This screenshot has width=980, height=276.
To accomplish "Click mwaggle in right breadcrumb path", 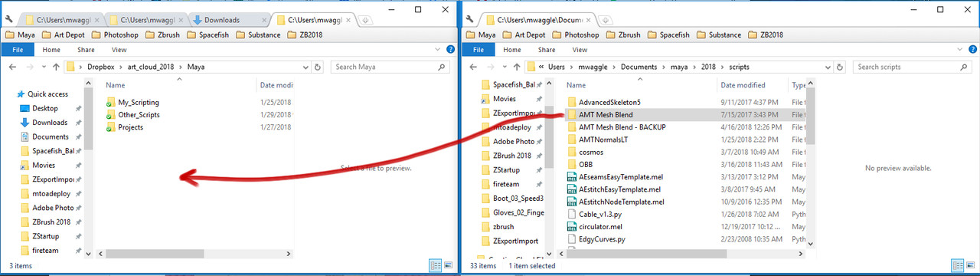I will [x=593, y=67].
